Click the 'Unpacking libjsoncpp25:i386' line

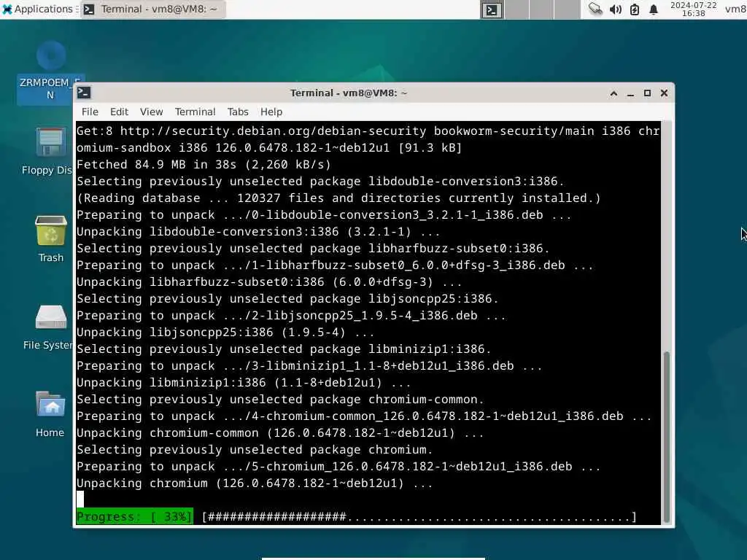(225, 332)
